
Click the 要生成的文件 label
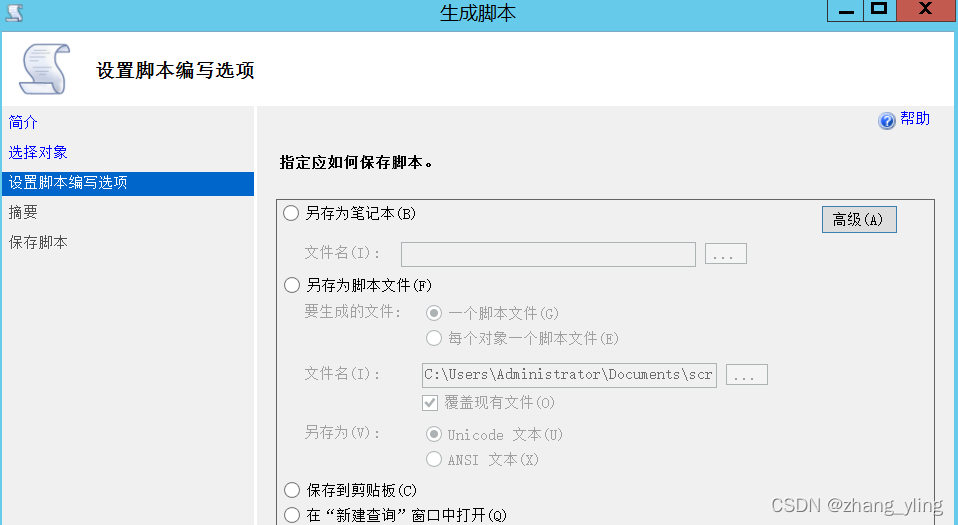click(x=353, y=312)
